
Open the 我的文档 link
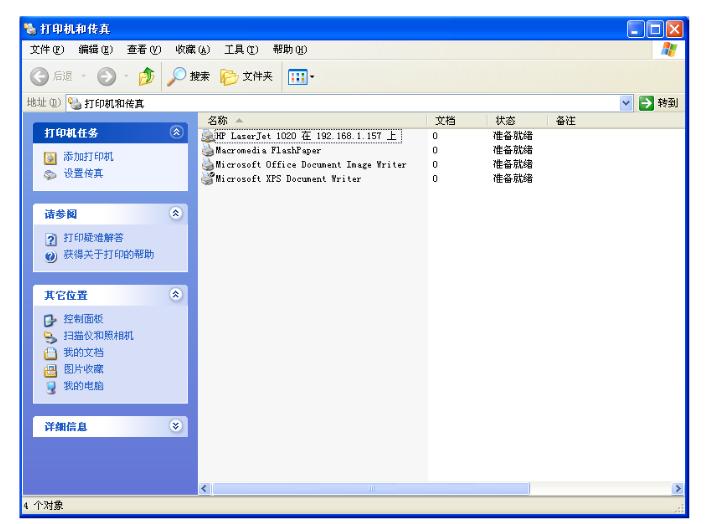click(x=83, y=352)
